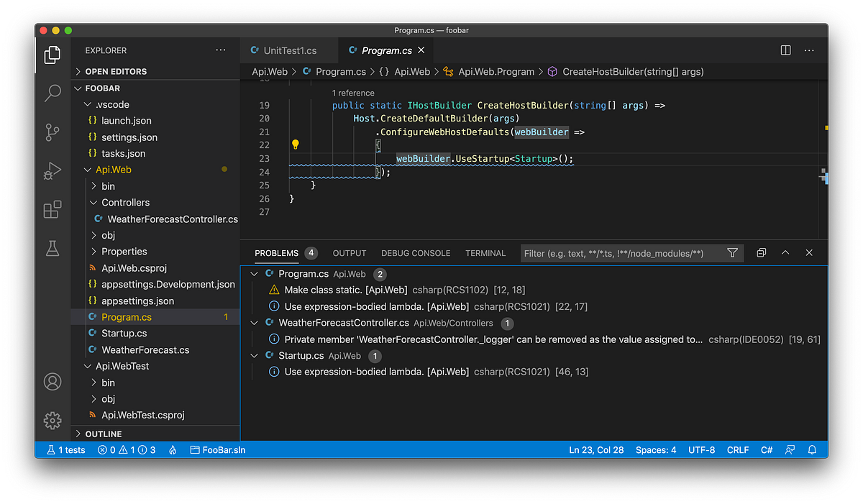
Task: Open the Run and Debug view
Action: tap(52, 171)
